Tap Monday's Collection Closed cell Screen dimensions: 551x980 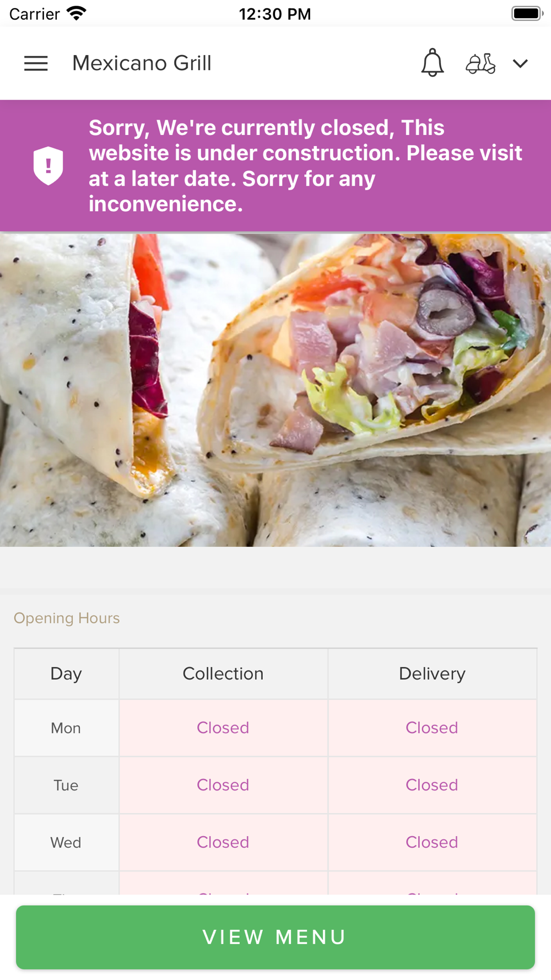223,728
